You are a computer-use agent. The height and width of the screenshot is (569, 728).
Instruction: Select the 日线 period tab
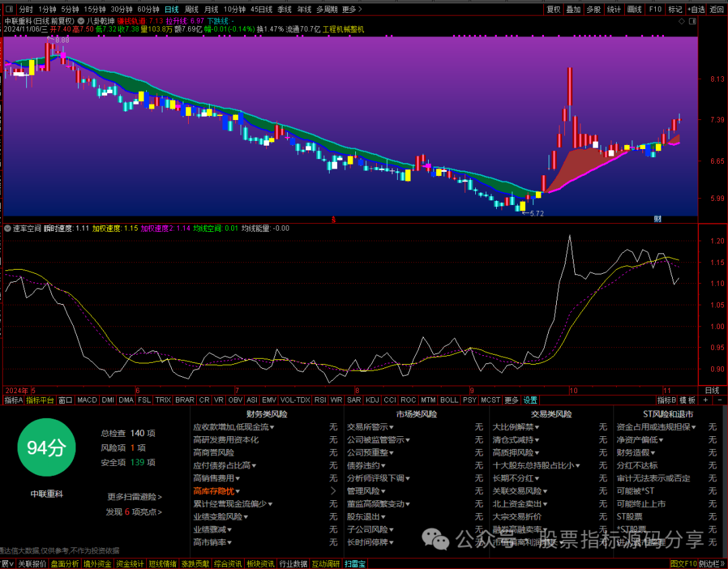[172, 9]
